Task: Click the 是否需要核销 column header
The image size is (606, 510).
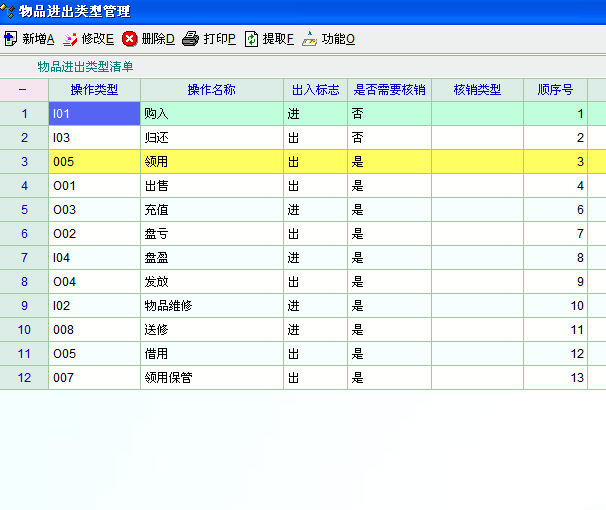Action: [389, 89]
